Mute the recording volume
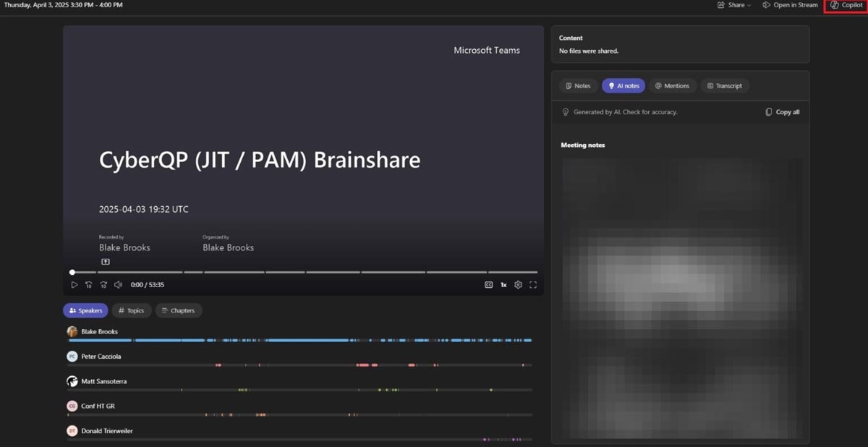 [x=118, y=285]
